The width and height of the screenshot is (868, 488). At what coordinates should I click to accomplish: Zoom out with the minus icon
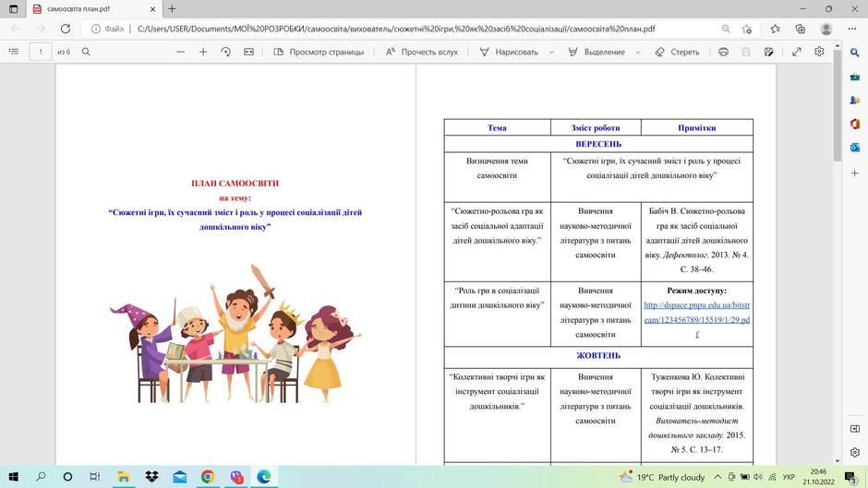[180, 52]
